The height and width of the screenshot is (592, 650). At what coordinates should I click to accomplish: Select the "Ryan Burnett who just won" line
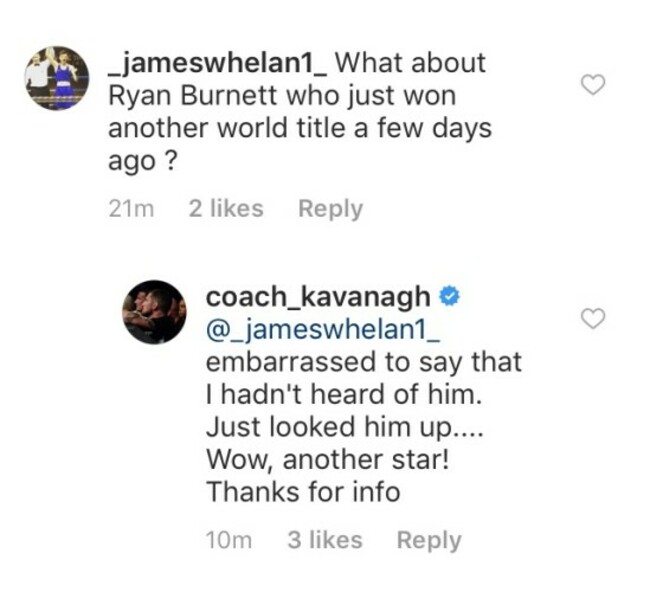pos(281,96)
